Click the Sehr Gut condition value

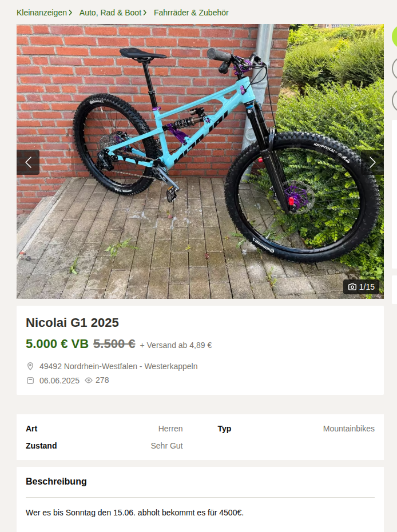click(166, 446)
